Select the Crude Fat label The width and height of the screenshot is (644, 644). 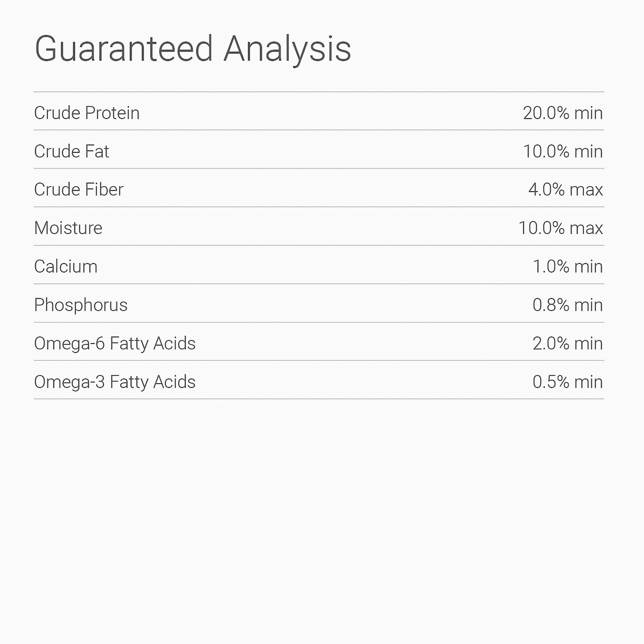(71, 151)
